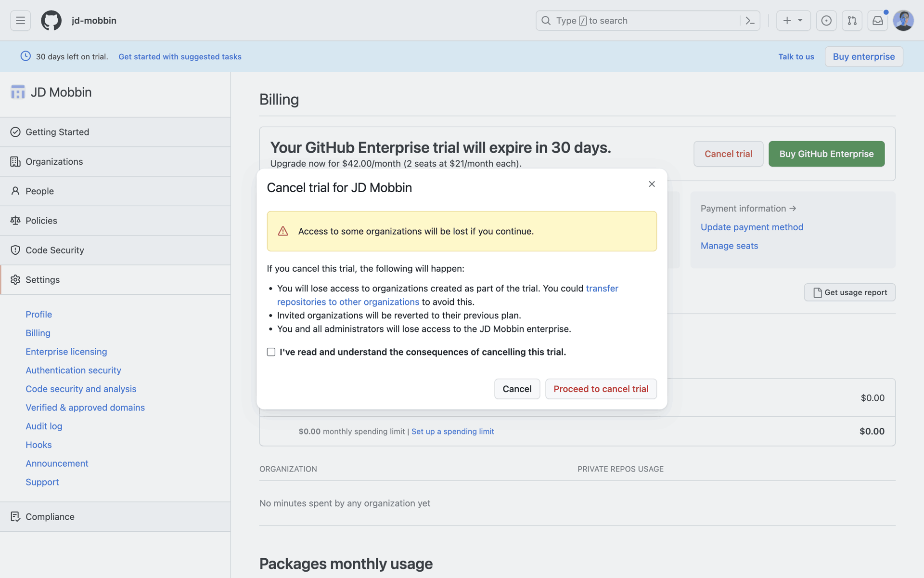Image resolution: width=924 pixels, height=578 pixels.
Task: Open Policies in sidebar
Action: [x=115, y=221]
